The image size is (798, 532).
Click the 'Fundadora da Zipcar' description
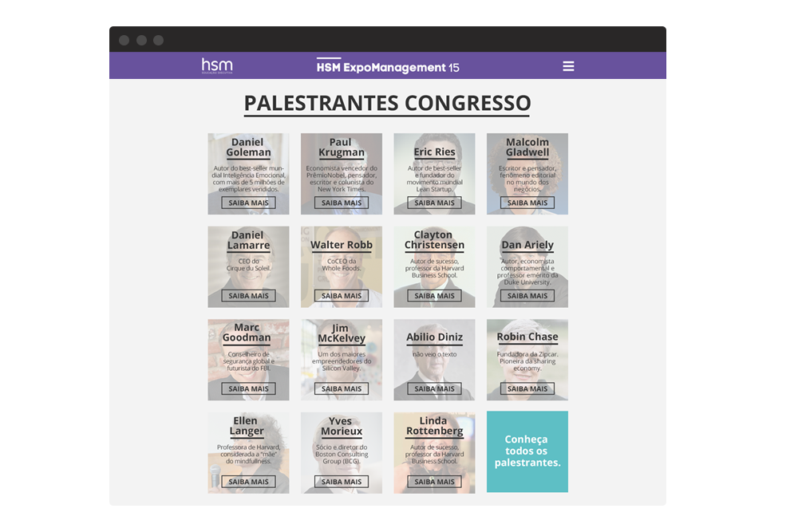point(527,361)
